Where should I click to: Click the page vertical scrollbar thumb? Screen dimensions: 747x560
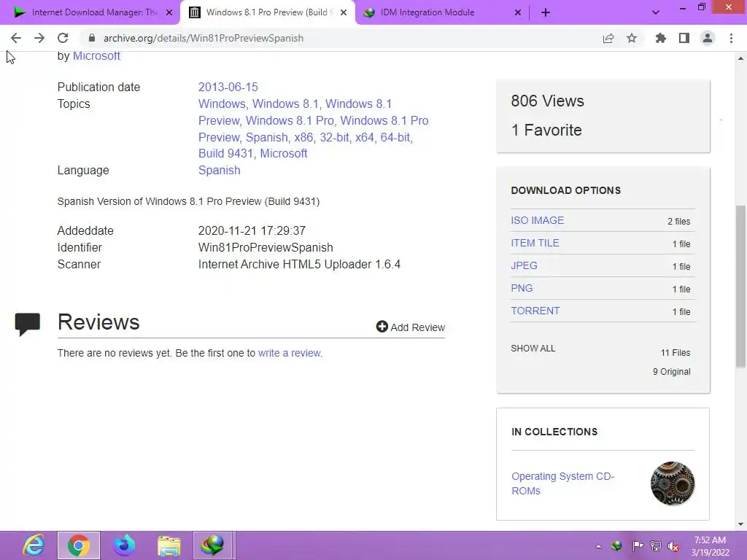coord(740,286)
